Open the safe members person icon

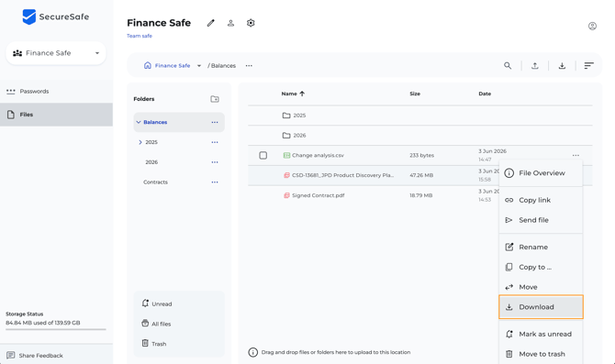click(x=230, y=23)
